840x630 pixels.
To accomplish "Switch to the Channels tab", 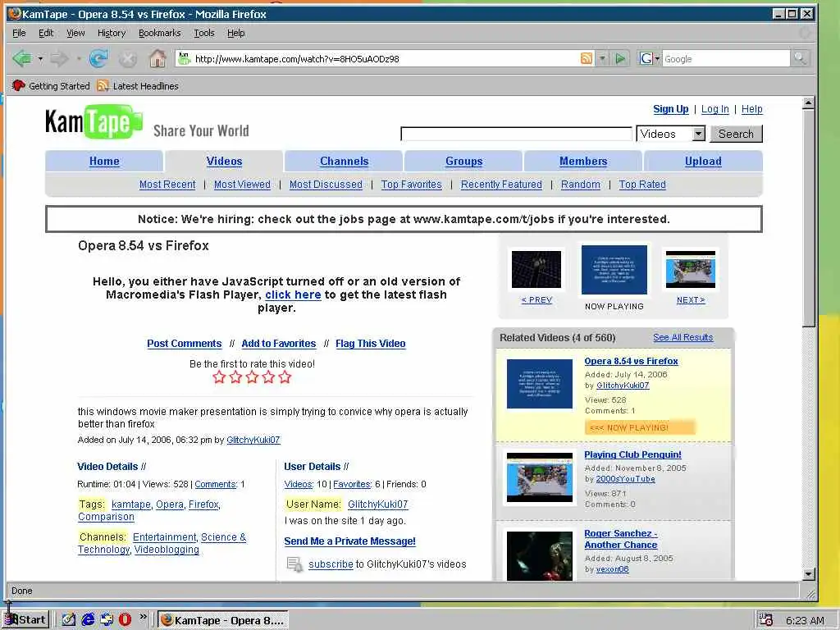I will (x=344, y=162).
